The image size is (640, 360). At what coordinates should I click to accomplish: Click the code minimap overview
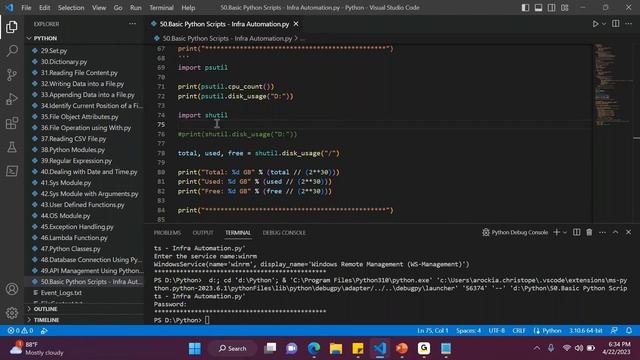click(612, 84)
